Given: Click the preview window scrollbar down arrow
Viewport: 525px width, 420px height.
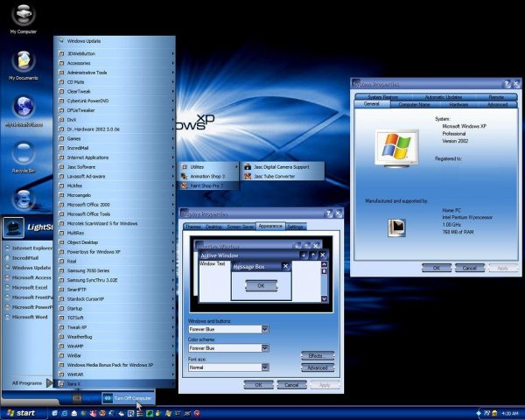Looking at the screenshot, I should point(324,298).
